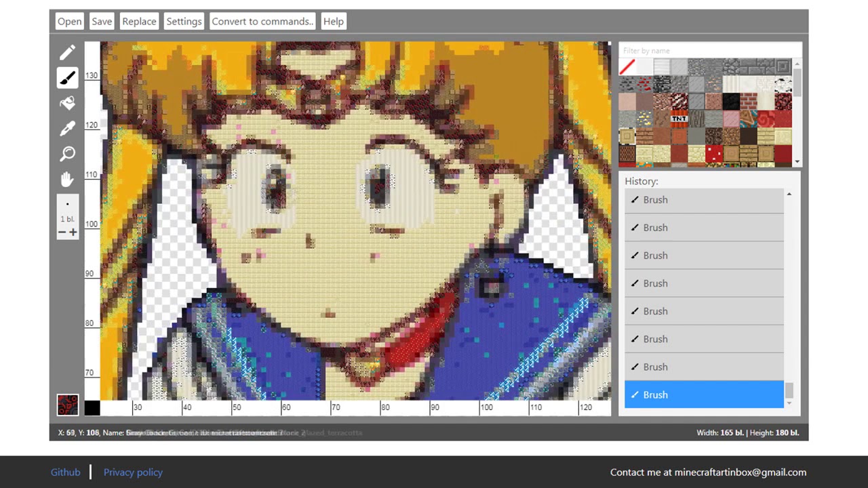Click the Height 180 bl. status text
Screen dimensions: 868x488
point(774,432)
